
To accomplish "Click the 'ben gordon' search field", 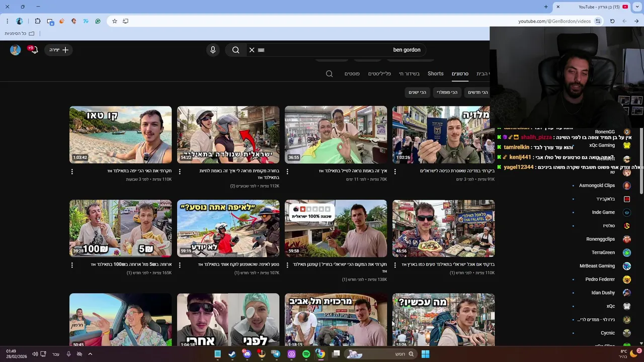I will 336,50.
